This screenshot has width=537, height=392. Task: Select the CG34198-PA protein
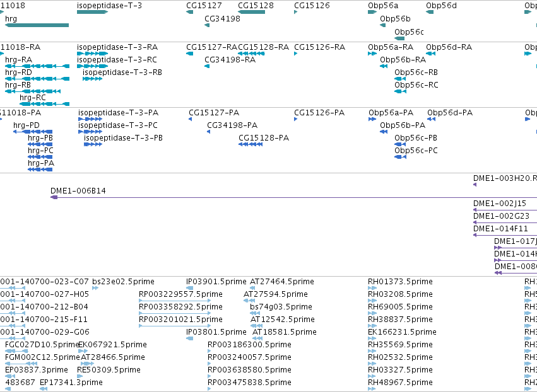click(x=209, y=132)
